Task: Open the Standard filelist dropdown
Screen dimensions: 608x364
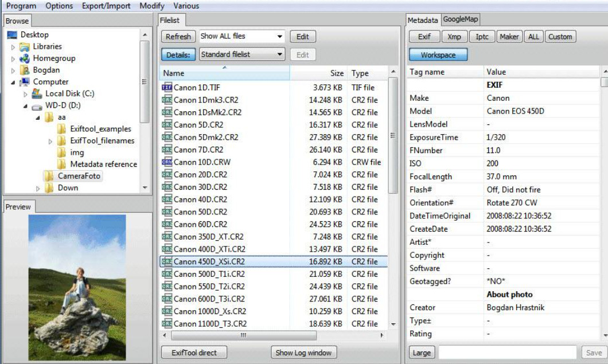Action: coord(242,54)
